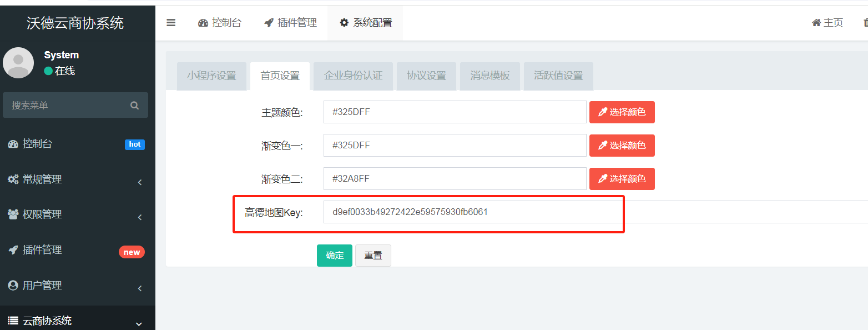Viewport: 868px width, 330px height.
Task: Click the new badge
Action: coord(132,252)
